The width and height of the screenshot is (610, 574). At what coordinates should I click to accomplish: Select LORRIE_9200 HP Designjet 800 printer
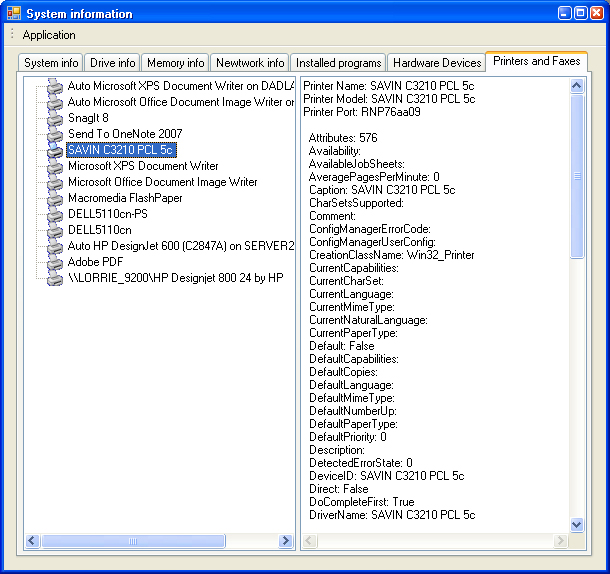[176, 277]
